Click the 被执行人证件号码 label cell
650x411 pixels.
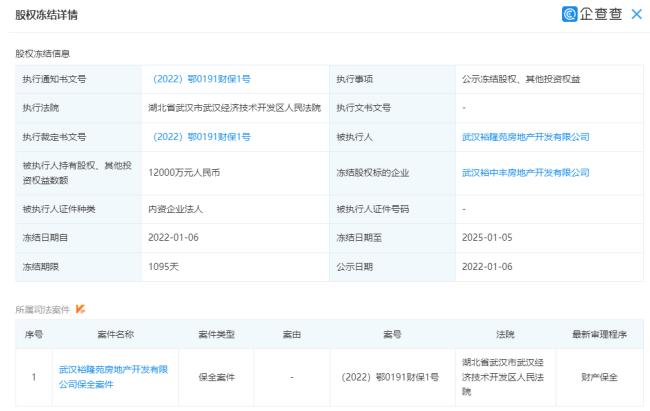(x=393, y=209)
